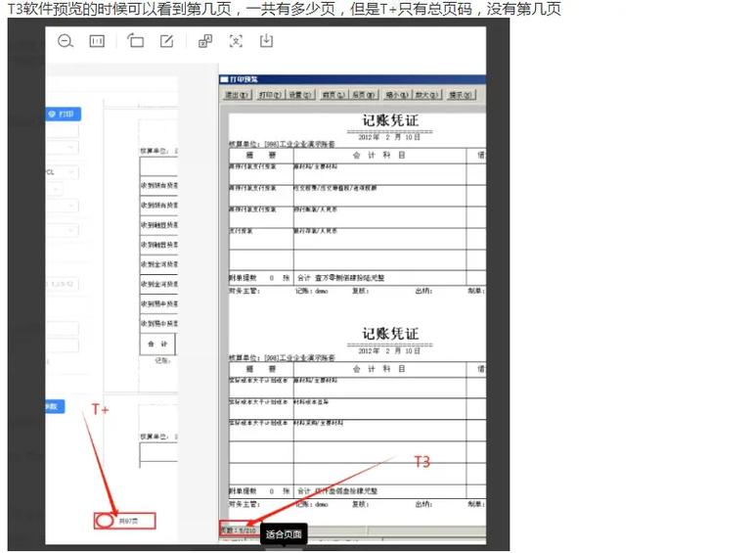Click the 合计 cell in T+ voucher preview
Screen dimensions: 756x553
point(157,345)
